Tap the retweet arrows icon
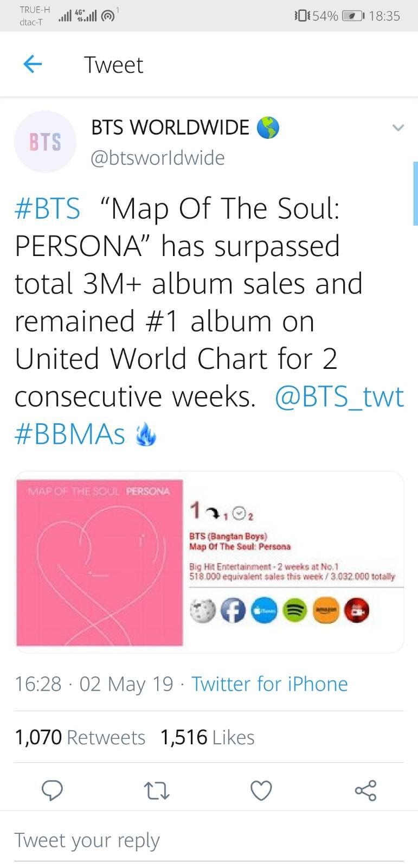 (x=157, y=790)
